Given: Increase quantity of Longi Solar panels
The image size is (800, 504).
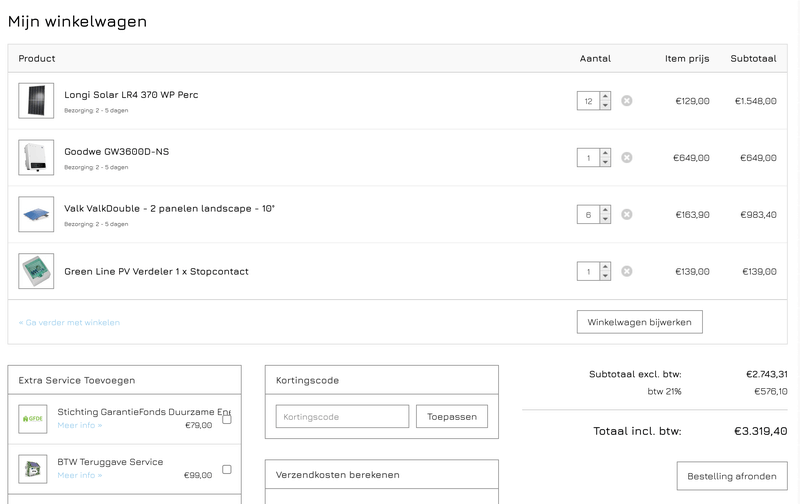Looking at the screenshot, I should point(605,96).
